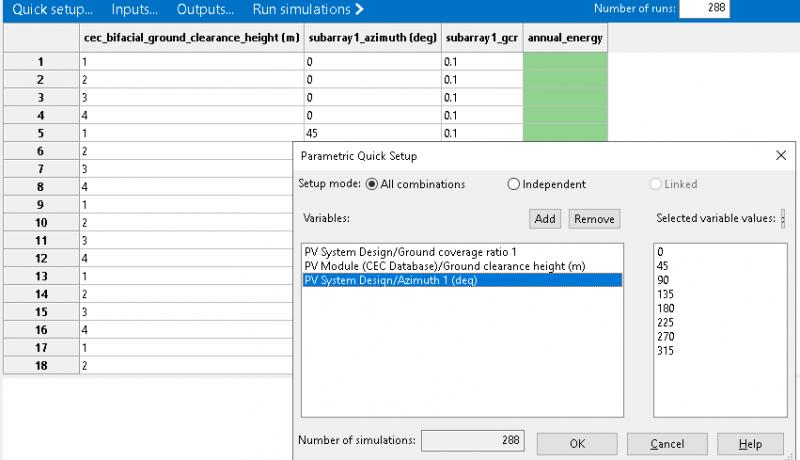Click the Remove variable button

[594, 218]
